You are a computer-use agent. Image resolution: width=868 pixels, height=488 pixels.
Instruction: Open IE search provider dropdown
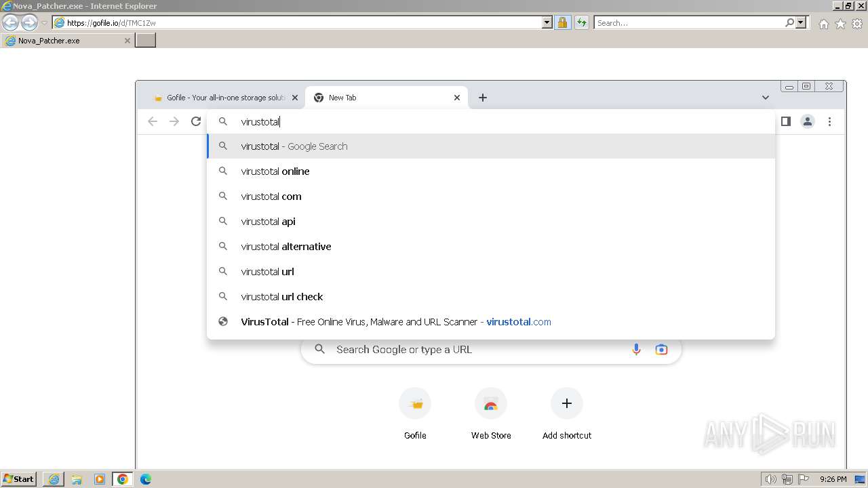(801, 22)
